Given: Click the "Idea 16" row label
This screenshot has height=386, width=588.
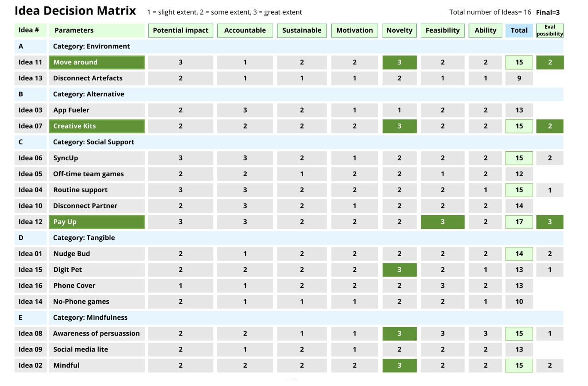Looking at the screenshot, I should 30,286.
